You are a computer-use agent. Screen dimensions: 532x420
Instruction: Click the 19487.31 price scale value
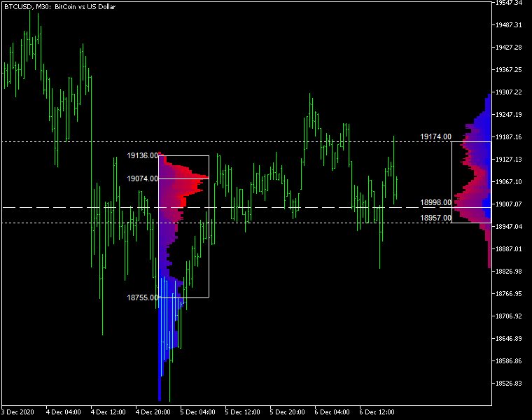pyautogui.click(x=509, y=25)
